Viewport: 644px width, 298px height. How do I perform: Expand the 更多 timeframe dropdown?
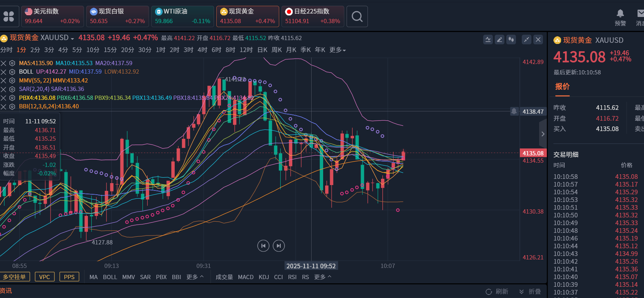pyautogui.click(x=337, y=50)
